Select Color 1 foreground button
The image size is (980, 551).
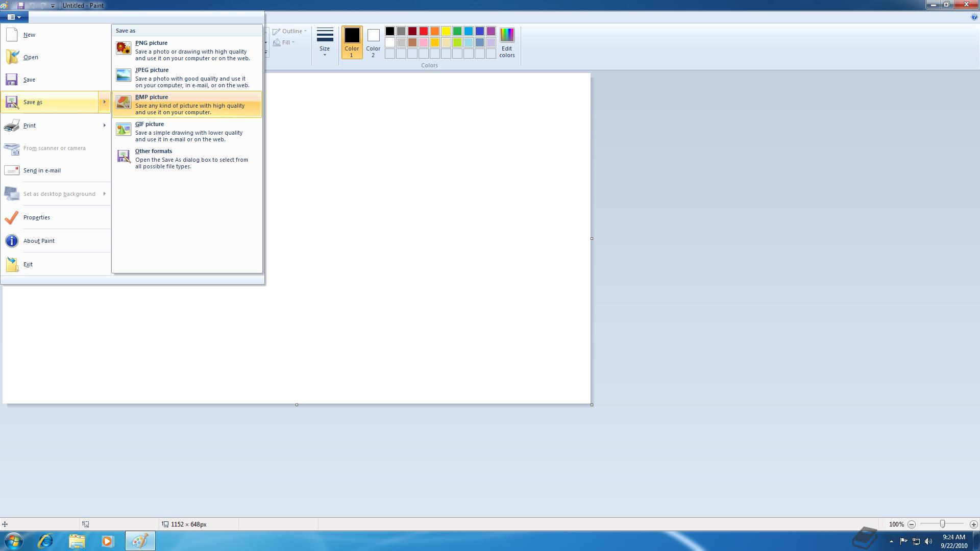352,42
